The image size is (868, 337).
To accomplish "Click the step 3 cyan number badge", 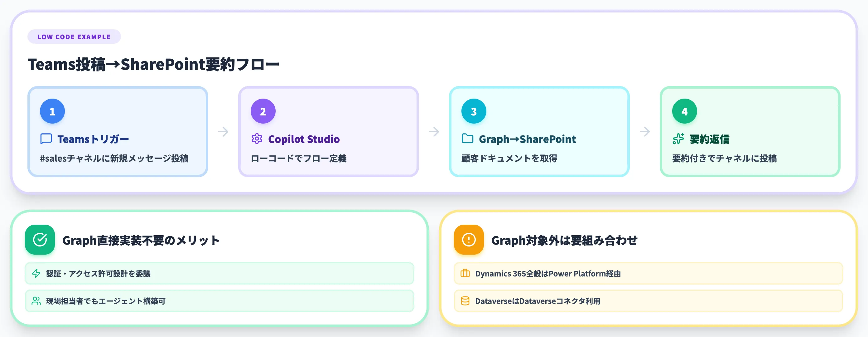I will (474, 111).
